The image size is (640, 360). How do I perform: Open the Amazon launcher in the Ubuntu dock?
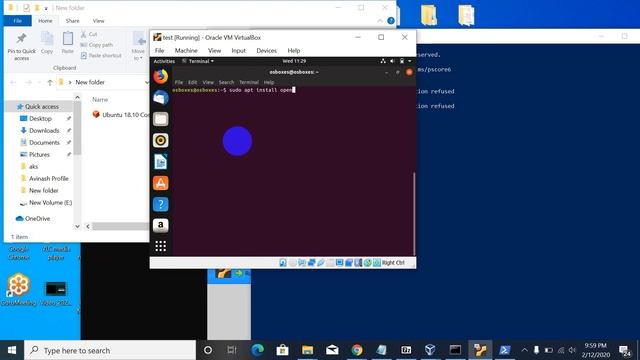(160, 225)
